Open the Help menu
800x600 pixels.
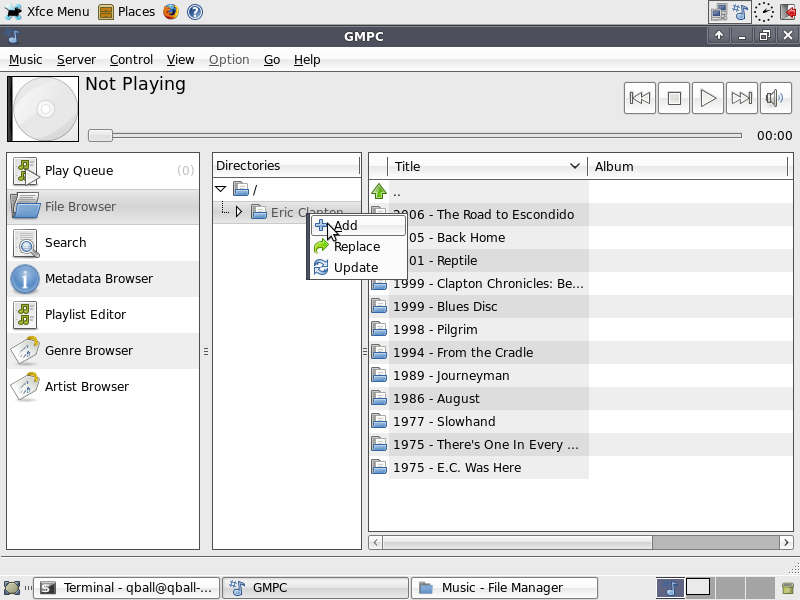click(307, 60)
